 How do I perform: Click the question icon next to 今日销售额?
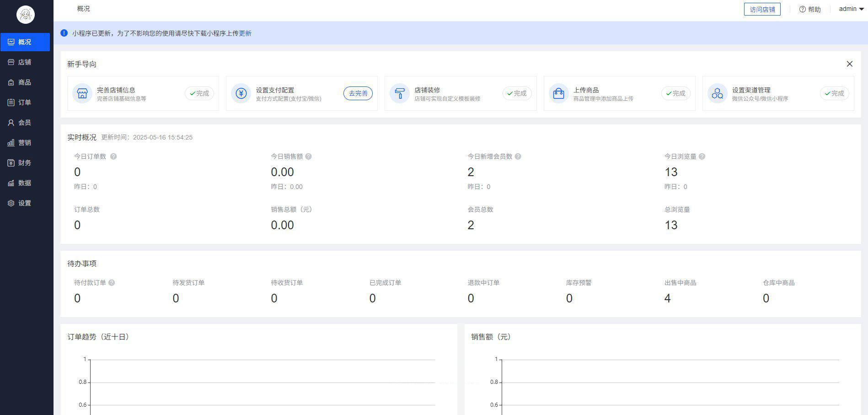click(309, 156)
